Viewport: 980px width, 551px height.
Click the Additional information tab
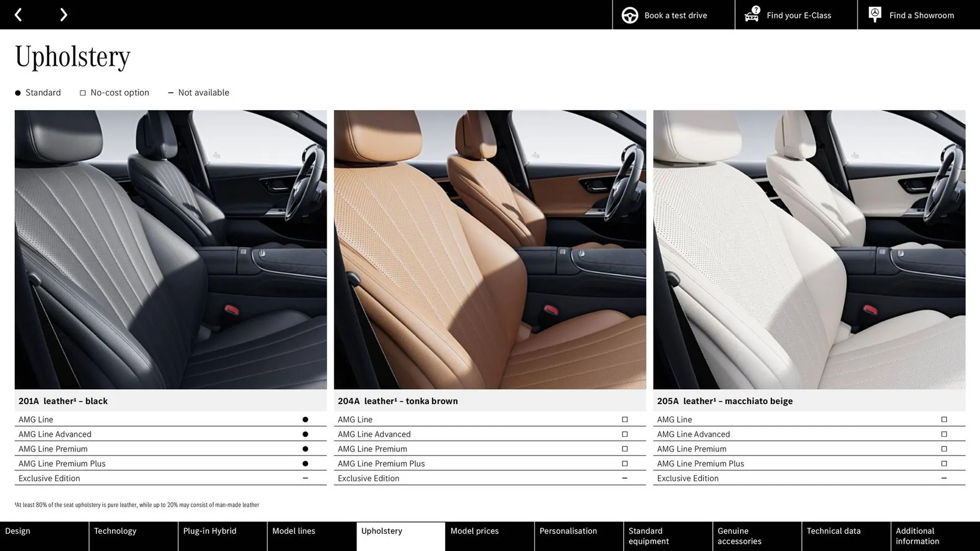pos(917,536)
